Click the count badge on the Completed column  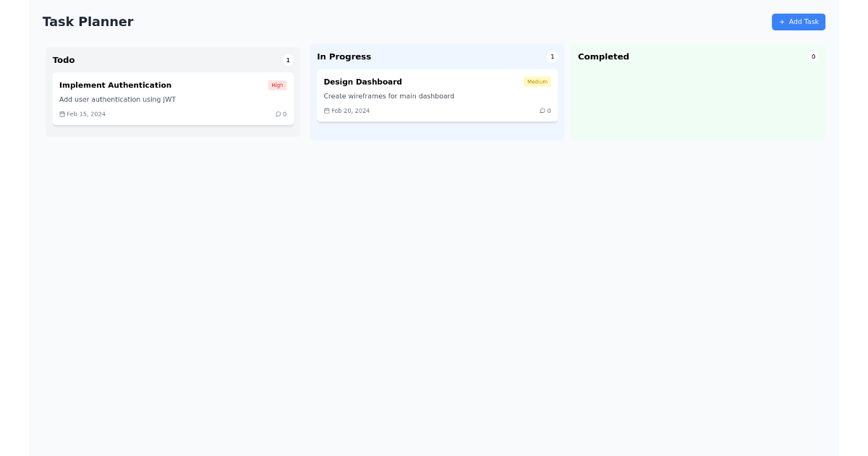[813, 56]
